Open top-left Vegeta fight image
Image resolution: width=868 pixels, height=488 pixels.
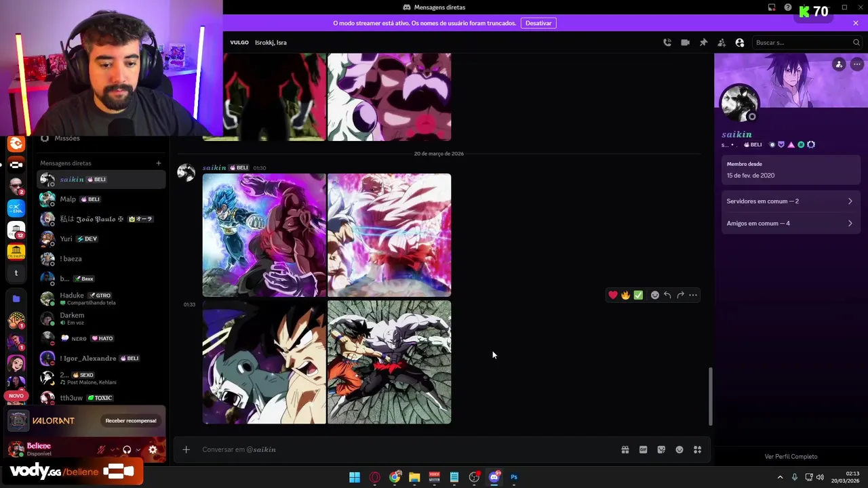click(x=264, y=235)
